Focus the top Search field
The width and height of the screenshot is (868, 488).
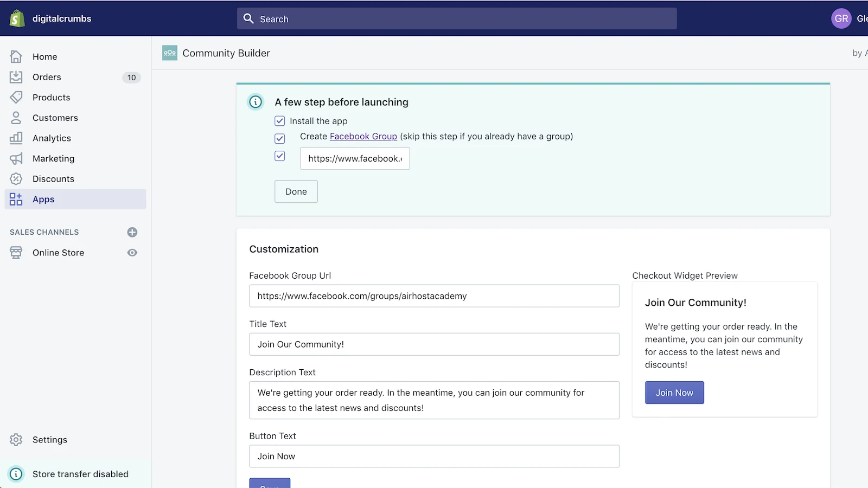[457, 18]
